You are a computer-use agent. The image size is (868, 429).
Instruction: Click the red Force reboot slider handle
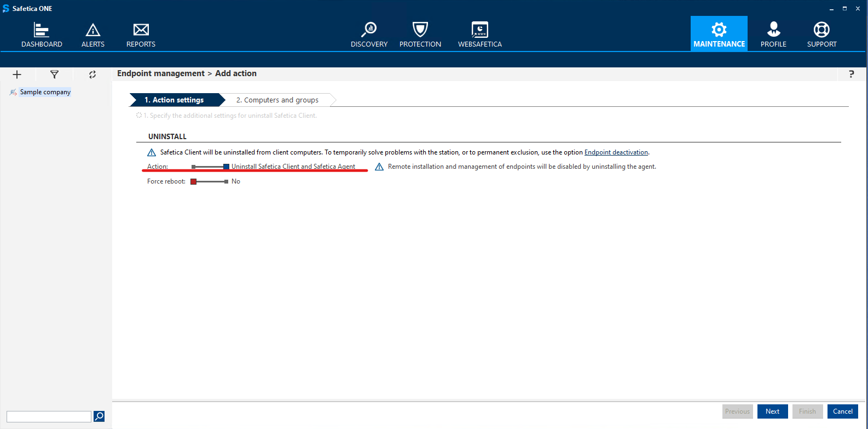click(193, 181)
